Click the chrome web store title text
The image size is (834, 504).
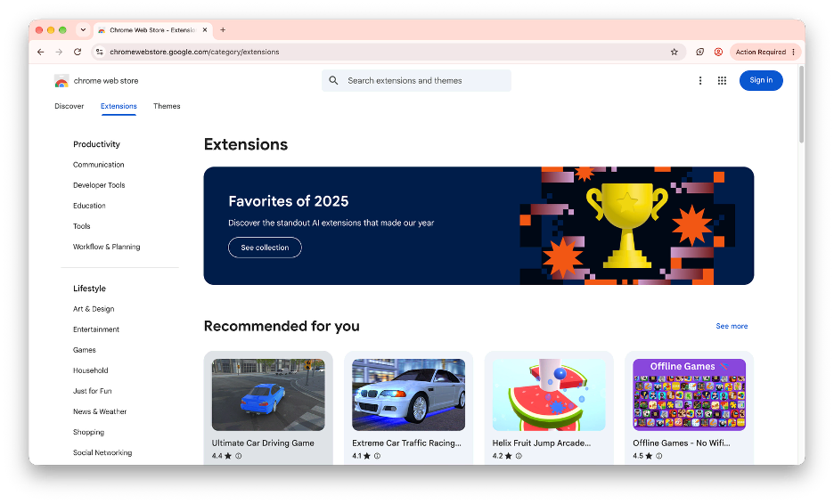coord(106,81)
